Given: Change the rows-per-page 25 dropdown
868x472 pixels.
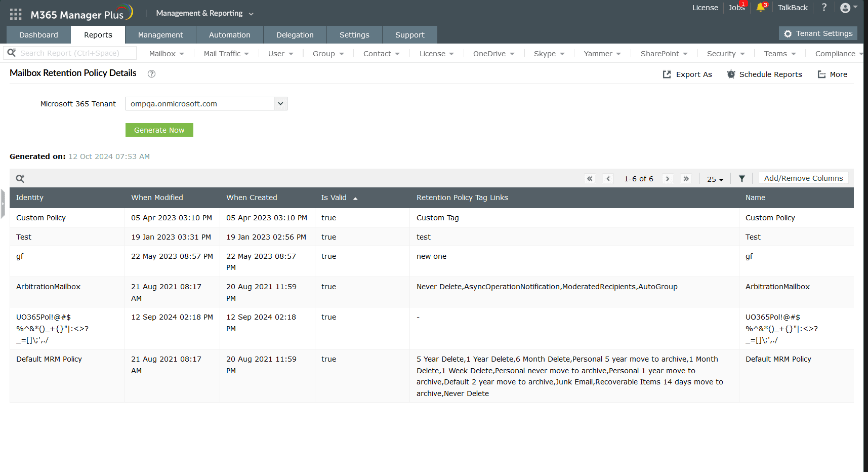Looking at the screenshot, I should tap(715, 179).
